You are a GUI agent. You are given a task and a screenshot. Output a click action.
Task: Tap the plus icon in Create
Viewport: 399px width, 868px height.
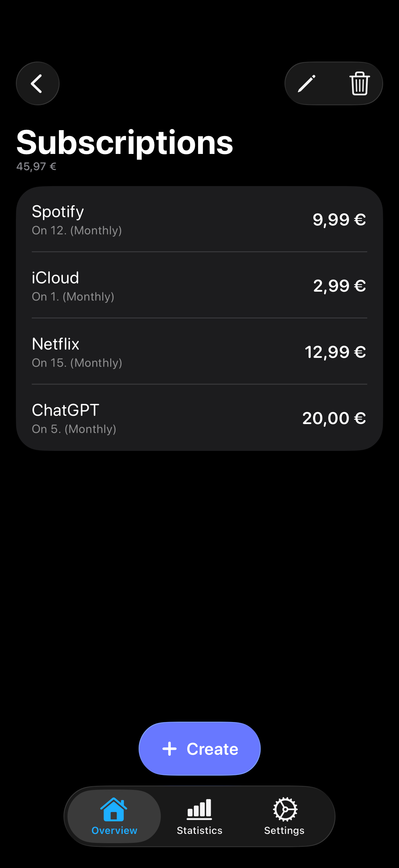[x=169, y=749]
